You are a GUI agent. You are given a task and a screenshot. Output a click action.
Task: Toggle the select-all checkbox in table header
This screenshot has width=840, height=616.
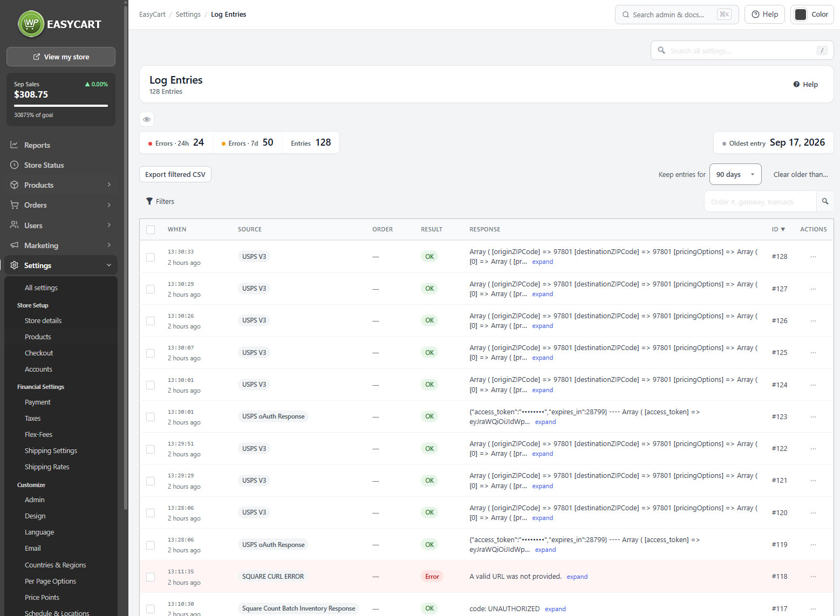point(151,230)
